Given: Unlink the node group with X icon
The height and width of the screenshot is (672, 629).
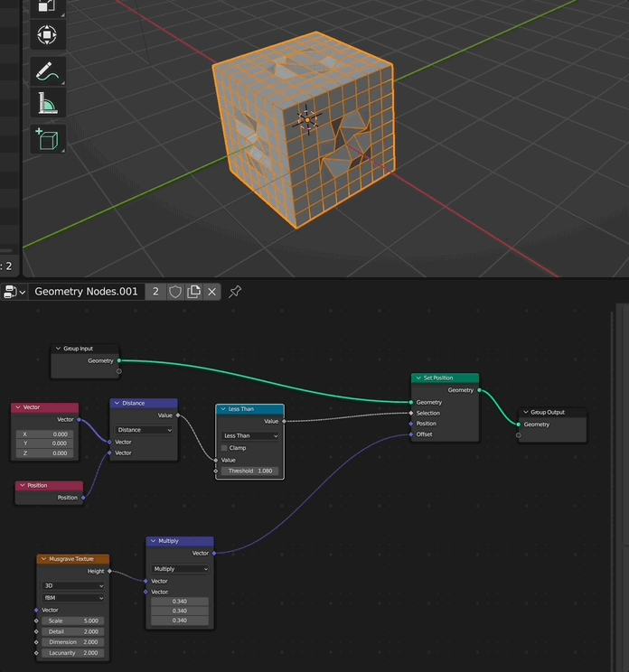Looking at the screenshot, I should tap(211, 292).
